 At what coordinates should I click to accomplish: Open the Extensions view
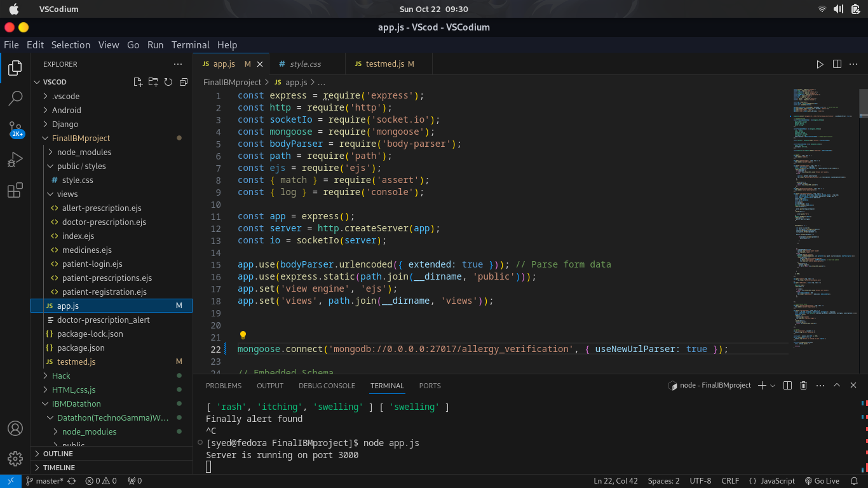(x=15, y=190)
